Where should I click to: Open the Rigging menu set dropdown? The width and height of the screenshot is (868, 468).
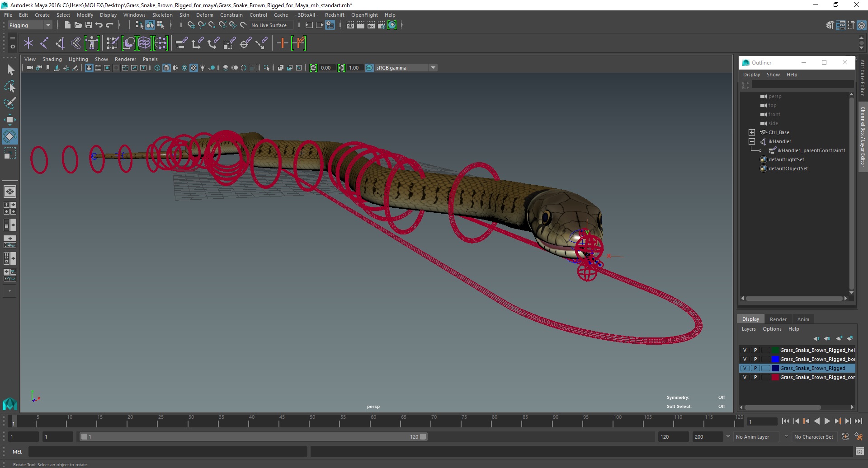pos(30,25)
